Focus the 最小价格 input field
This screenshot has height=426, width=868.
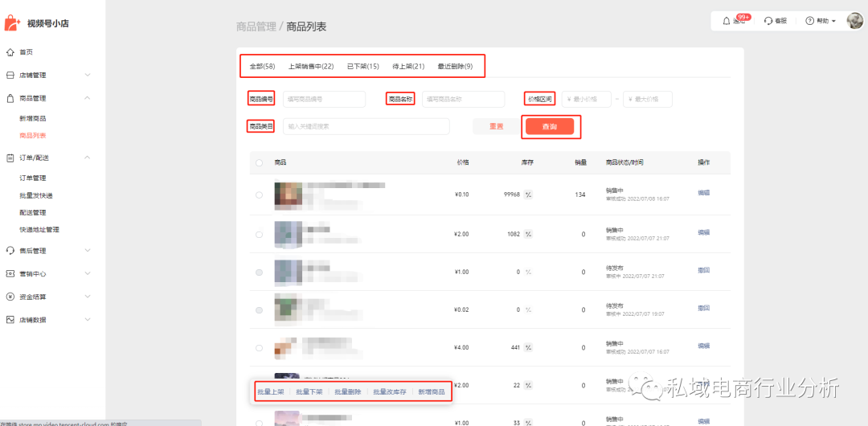(587, 99)
